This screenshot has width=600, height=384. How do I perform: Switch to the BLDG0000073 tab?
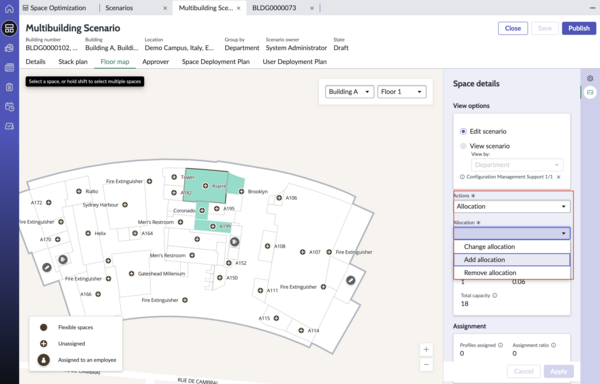click(x=274, y=8)
